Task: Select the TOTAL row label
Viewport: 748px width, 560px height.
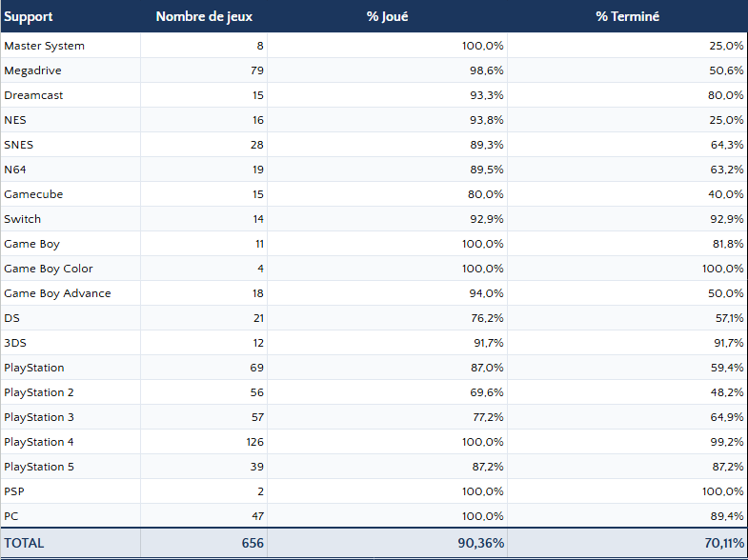Action: click(24, 543)
